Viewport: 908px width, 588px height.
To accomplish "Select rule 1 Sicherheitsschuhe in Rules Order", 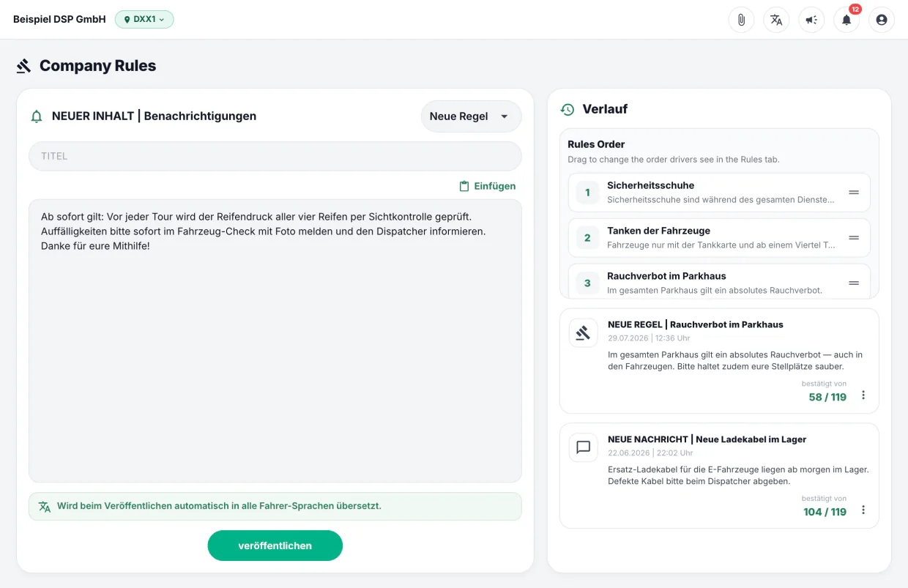I will click(719, 192).
